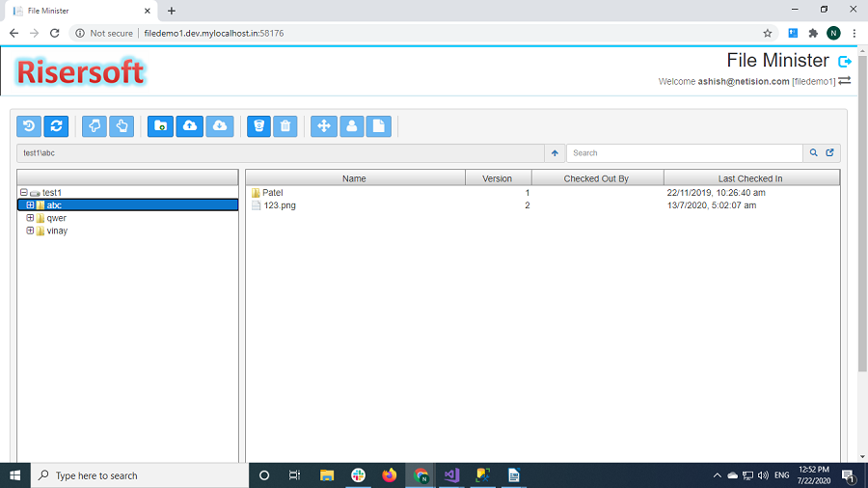The height and width of the screenshot is (488, 868).
Task: Click the move arrows toolbar button
Action: [x=324, y=126]
